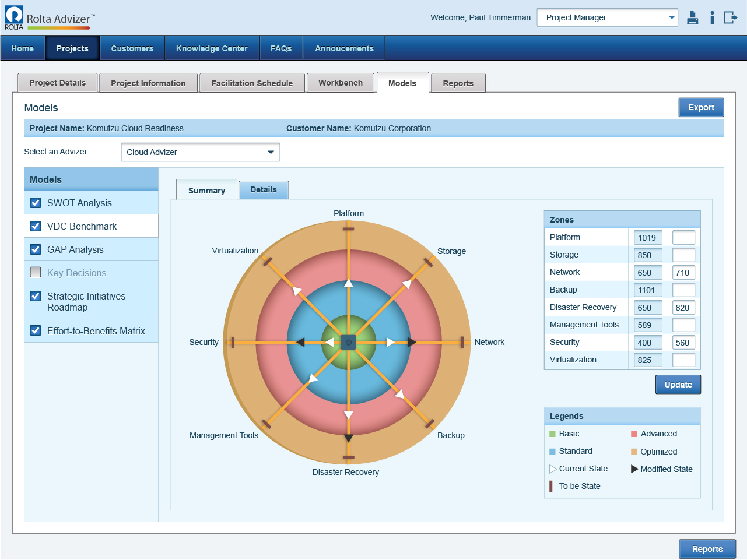Select the Details sub-tab

pos(264,189)
